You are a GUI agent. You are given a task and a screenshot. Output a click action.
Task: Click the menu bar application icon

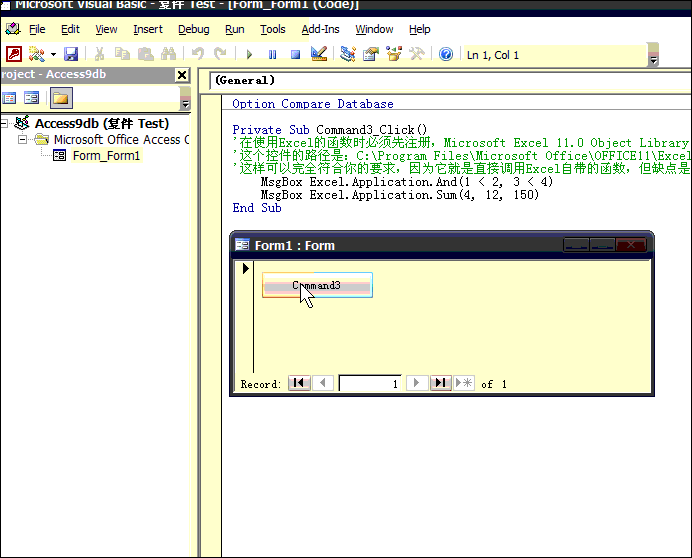(x=13, y=29)
